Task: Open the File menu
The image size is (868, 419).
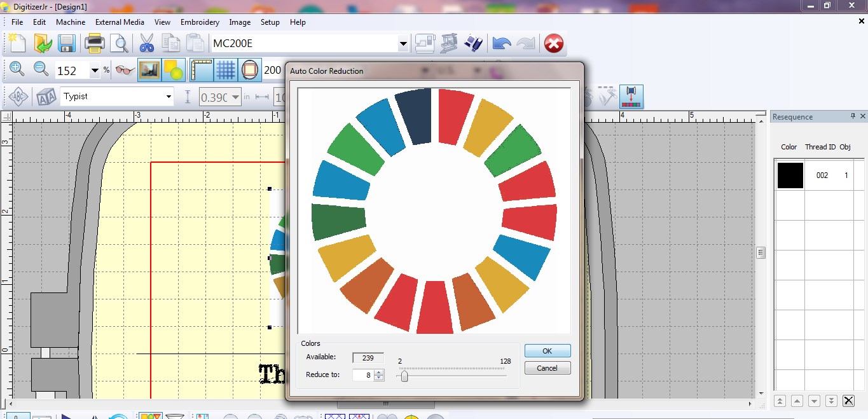Action: point(17,22)
